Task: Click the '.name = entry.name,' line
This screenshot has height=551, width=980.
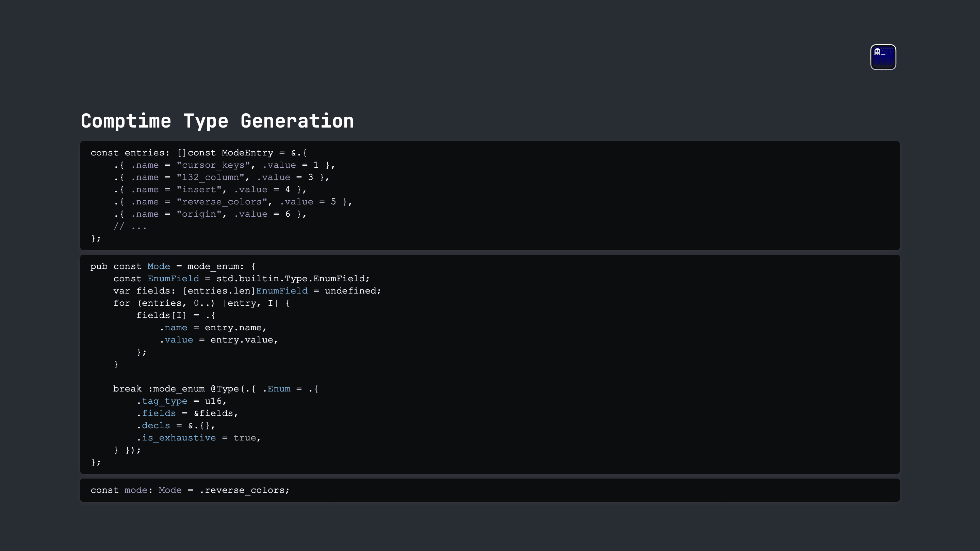Action: pos(213,328)
